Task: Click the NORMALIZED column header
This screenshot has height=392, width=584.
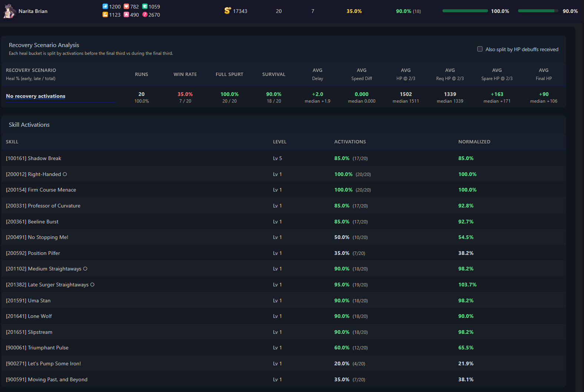Action: pos(474,142)
